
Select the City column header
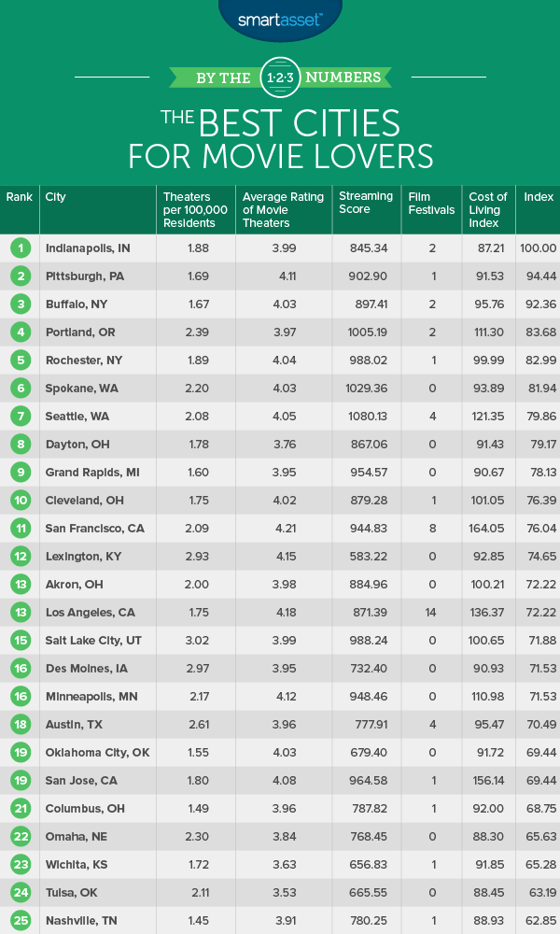tap(55, 197)
